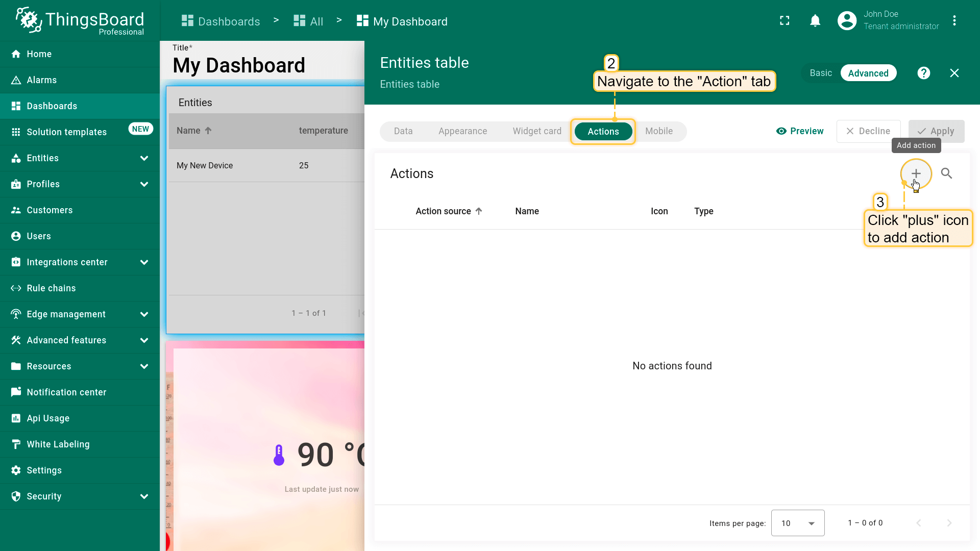
Task: Open the three-dot user menu
Action: 954,21
